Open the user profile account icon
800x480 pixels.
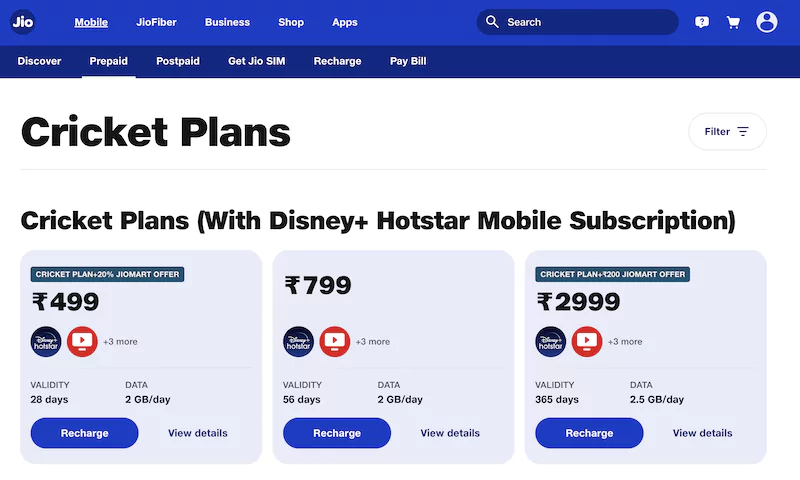pyautogui.click(x=766, y=22)
